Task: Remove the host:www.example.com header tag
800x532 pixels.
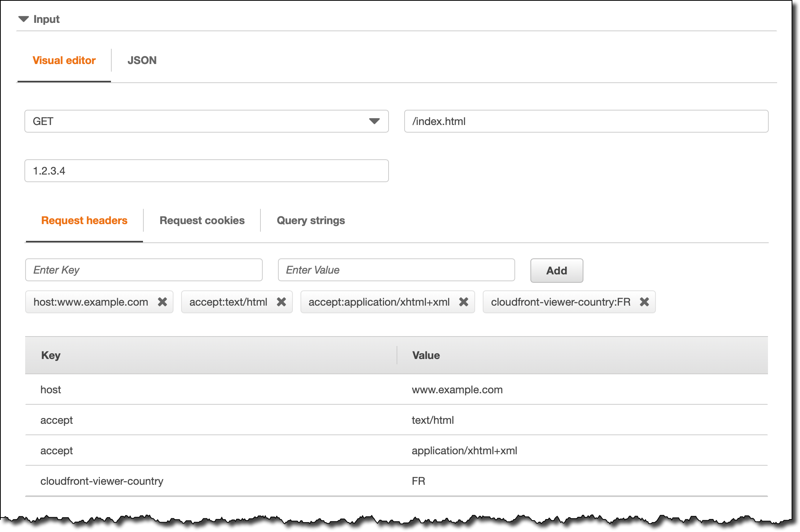Action: (162, 302)
